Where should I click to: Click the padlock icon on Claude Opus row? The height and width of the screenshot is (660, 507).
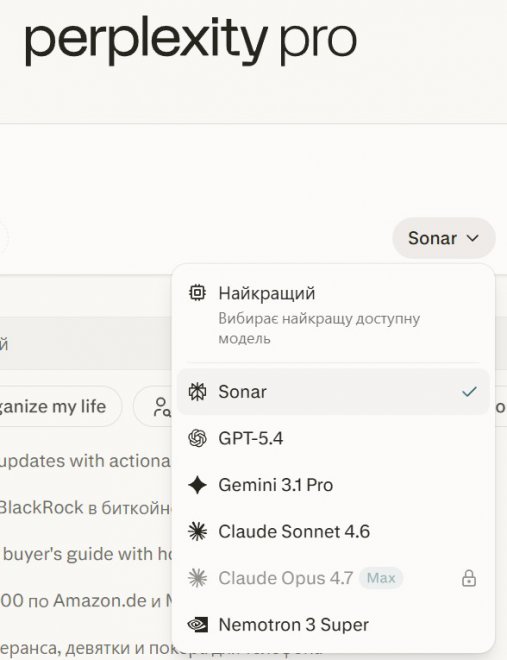click(x=469, y=578)
